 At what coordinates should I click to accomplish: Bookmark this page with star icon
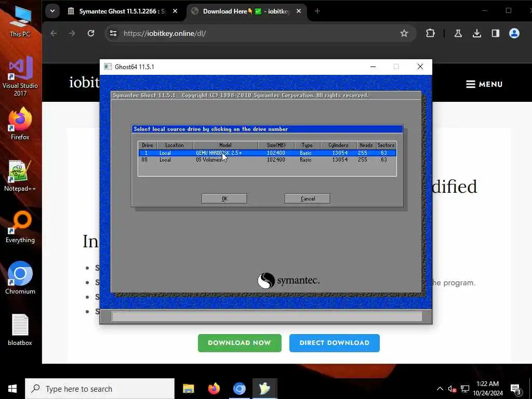click(404, 33)
